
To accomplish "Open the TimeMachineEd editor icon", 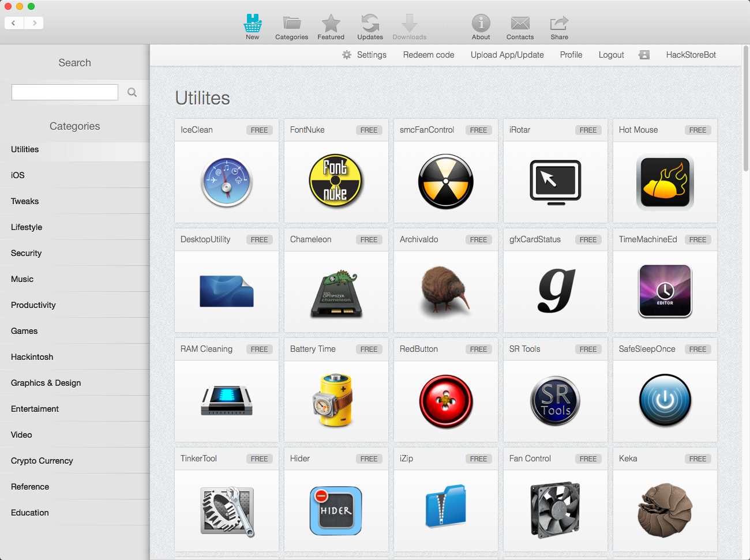I will [665, 291].
